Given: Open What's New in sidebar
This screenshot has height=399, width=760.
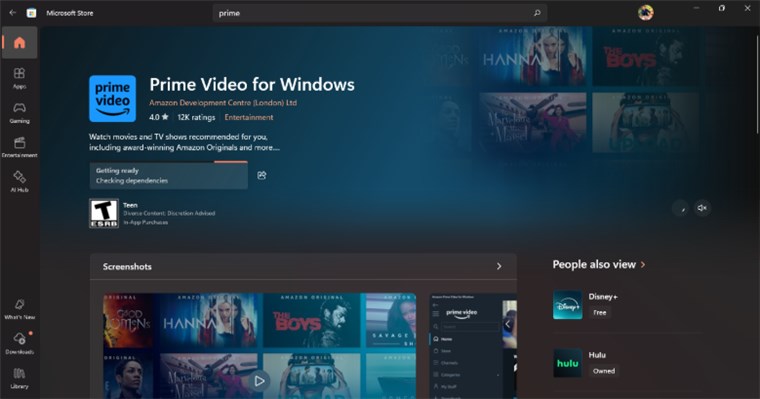Looking at the screenshot, I should (x=19, y=309).
